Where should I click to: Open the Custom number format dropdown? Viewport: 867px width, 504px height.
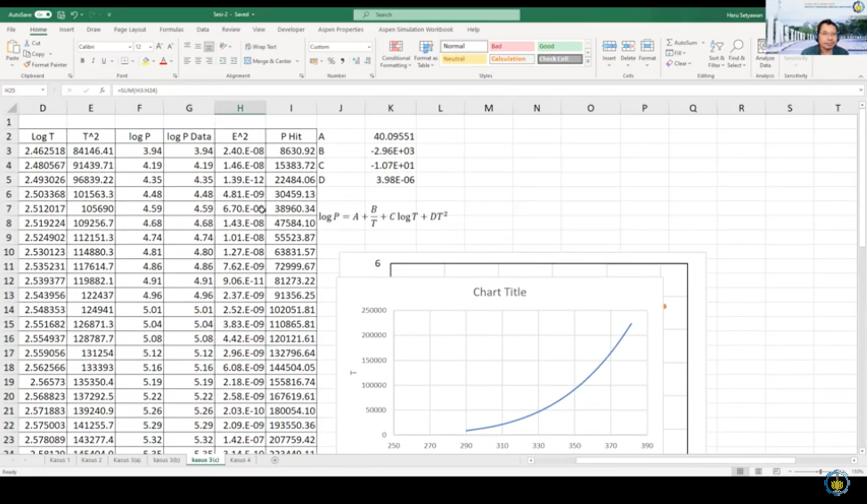tap(369, 47)
